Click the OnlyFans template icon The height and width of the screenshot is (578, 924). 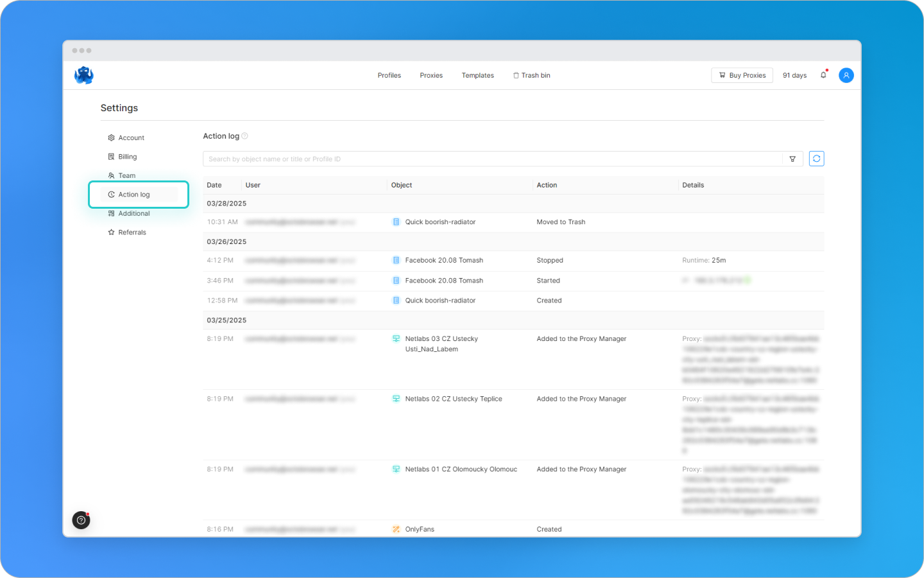point(396,529)
